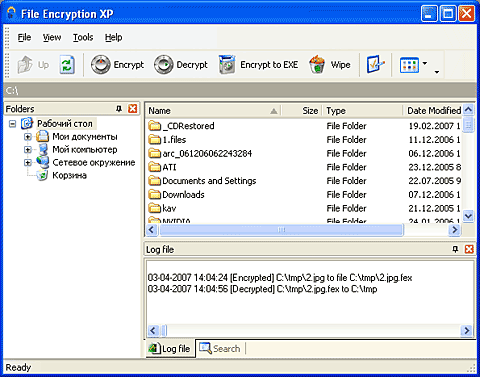The width and height of the screenshot is (480, 377).
Task: Select the arc_061206062243284 folder
Action: [207, 153]
